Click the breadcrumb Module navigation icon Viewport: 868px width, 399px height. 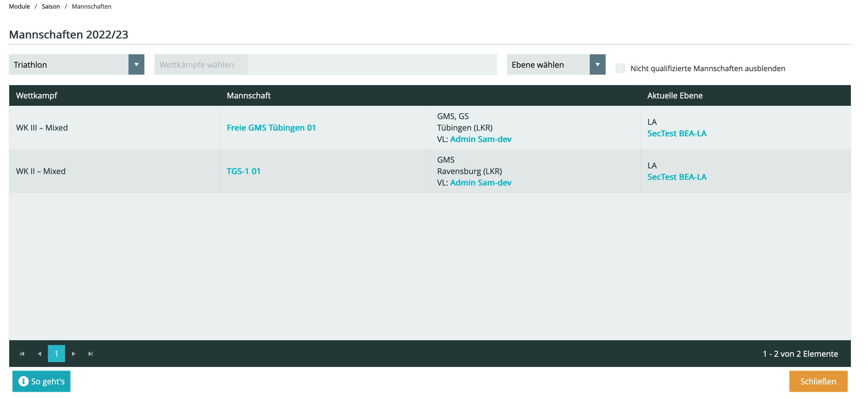tap(19, 7)
